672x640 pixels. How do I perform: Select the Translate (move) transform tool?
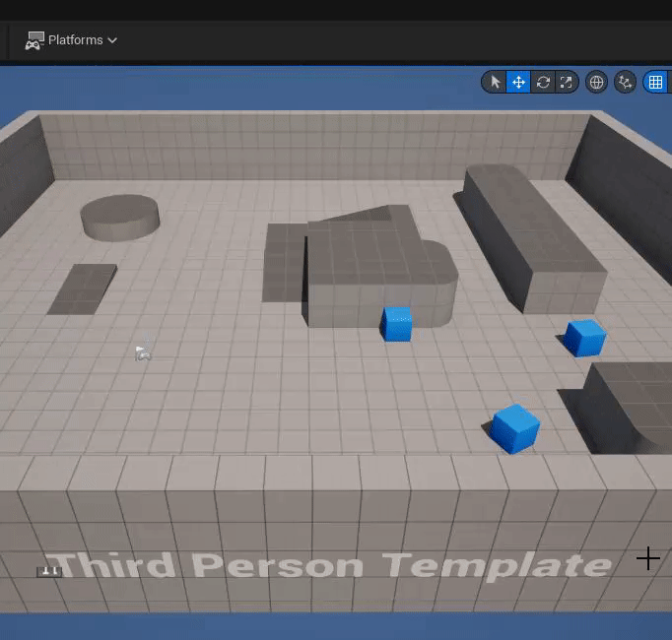tap(518, 82)
